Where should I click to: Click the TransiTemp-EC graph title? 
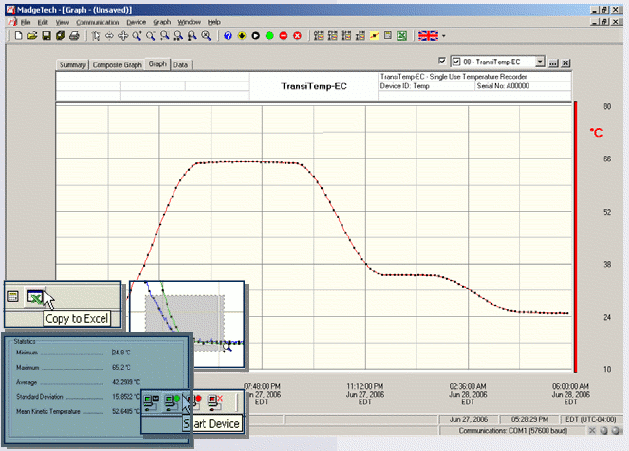pos(314,86)
